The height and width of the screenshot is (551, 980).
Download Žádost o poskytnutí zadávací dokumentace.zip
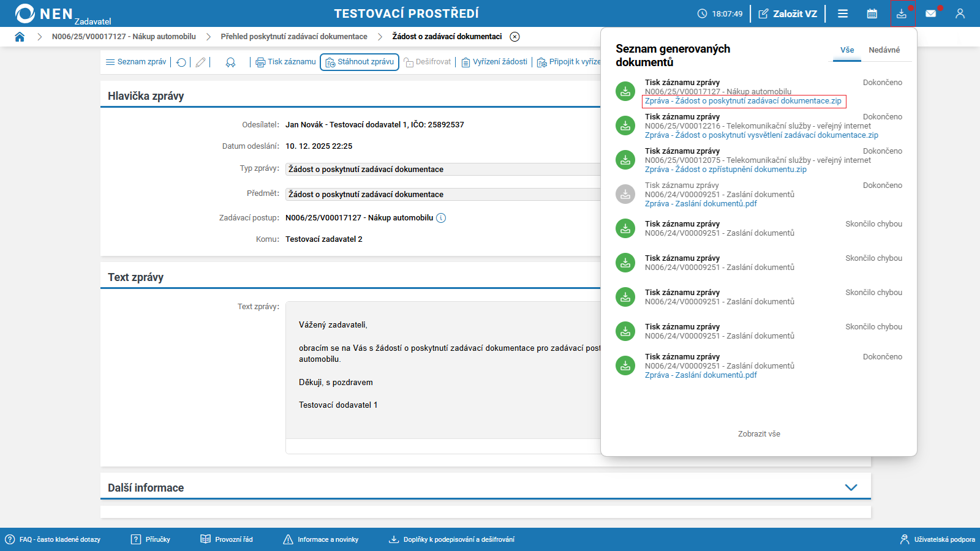(x=743, y=101)
